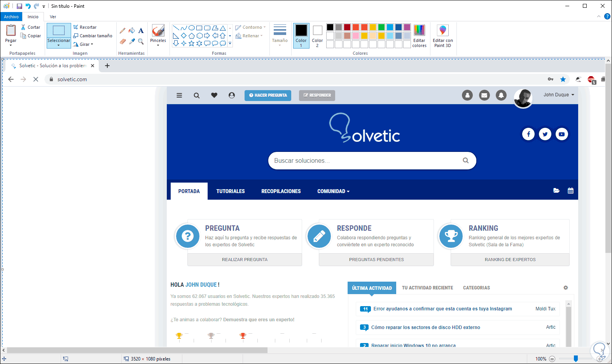
Task: Undo the last action in Paint
Action: [28, 6]
